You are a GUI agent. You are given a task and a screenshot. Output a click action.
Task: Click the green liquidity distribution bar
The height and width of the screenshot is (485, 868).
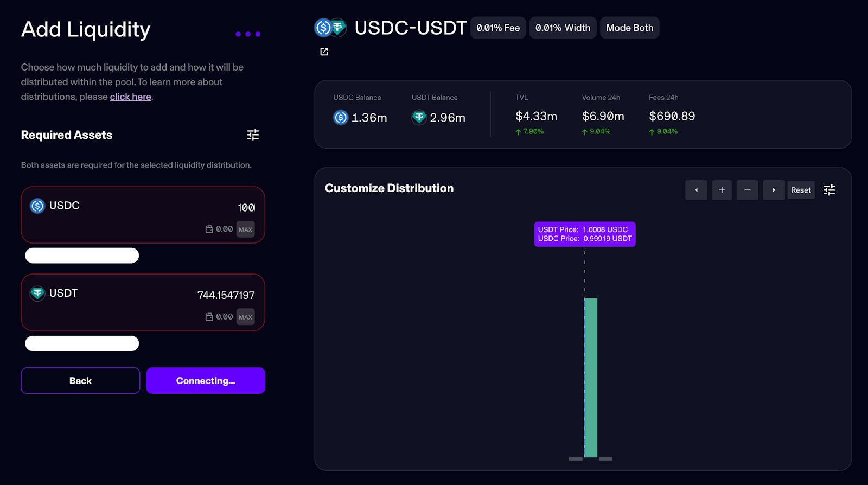coord(591,378)
